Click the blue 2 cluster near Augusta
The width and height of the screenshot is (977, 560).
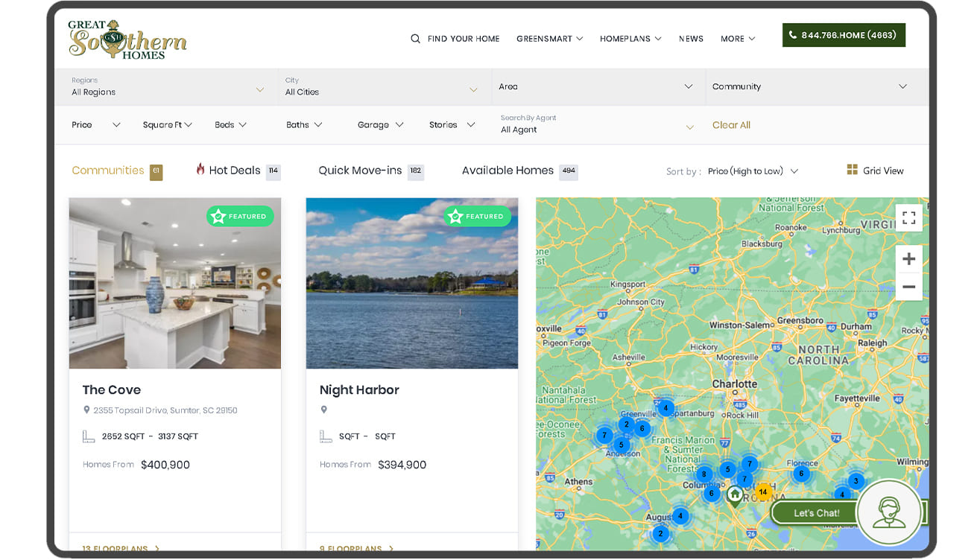pos(660,533)
